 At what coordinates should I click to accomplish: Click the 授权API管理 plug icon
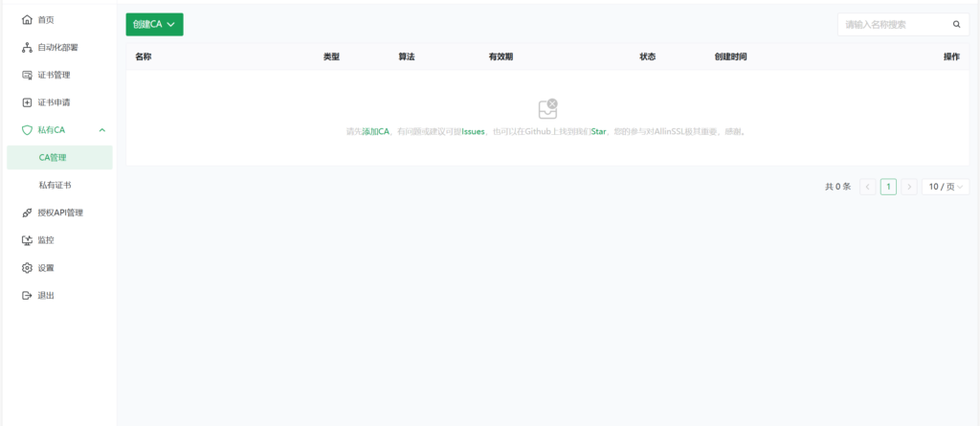pyautogui.click(x=27, y=213)
